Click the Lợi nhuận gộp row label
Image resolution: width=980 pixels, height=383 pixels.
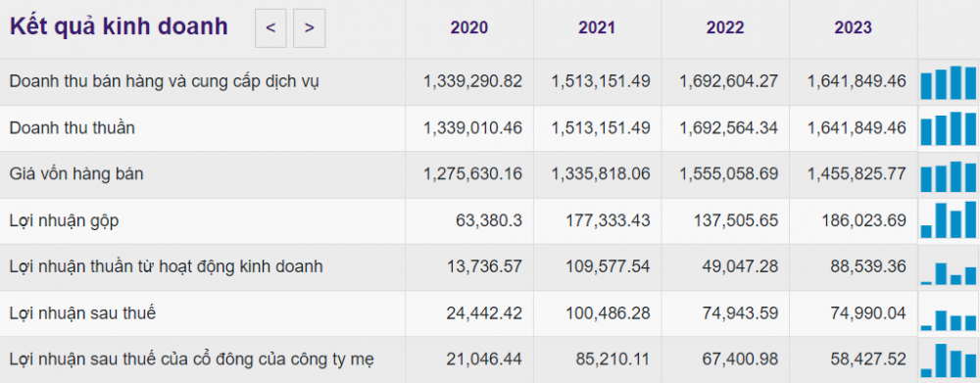pyautogui.click(x=64, y=221)
